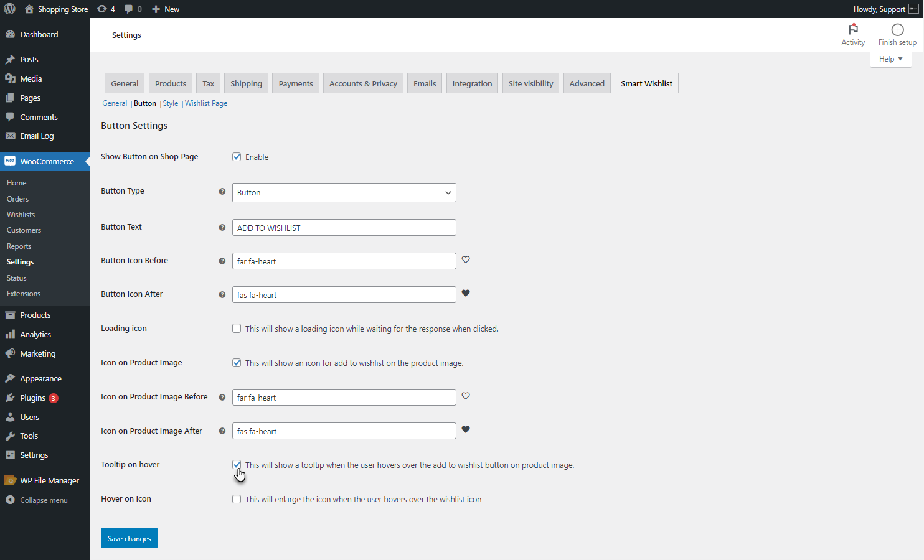Switch to the Products settings tab
Image resolution: width=924 pixels, height=560 pixels.
(171, 83)
